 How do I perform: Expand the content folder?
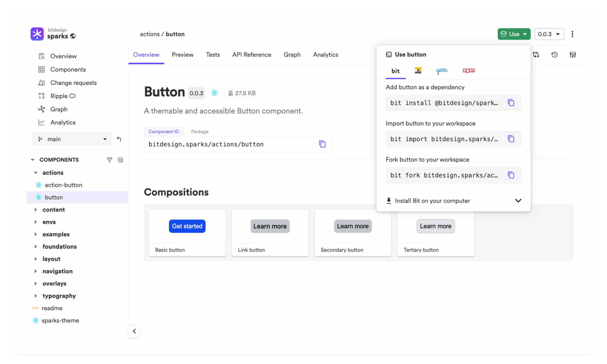[36, 210]
